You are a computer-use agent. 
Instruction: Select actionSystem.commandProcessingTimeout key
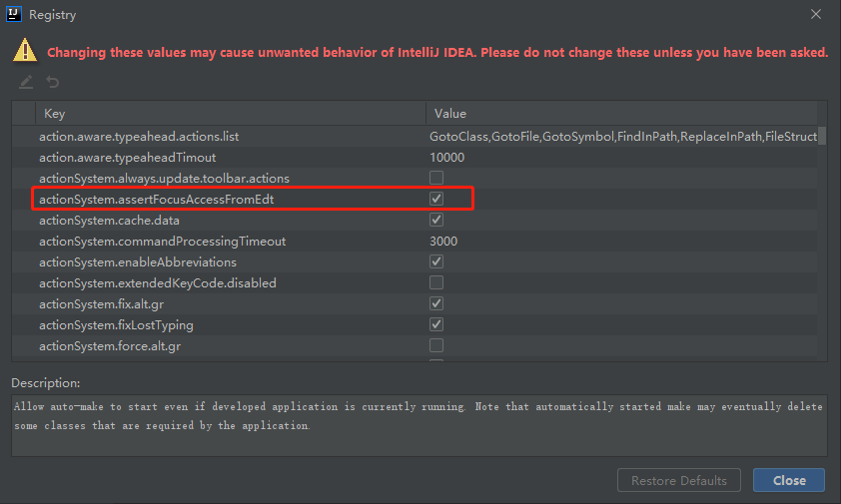click(x=162, y=242)
